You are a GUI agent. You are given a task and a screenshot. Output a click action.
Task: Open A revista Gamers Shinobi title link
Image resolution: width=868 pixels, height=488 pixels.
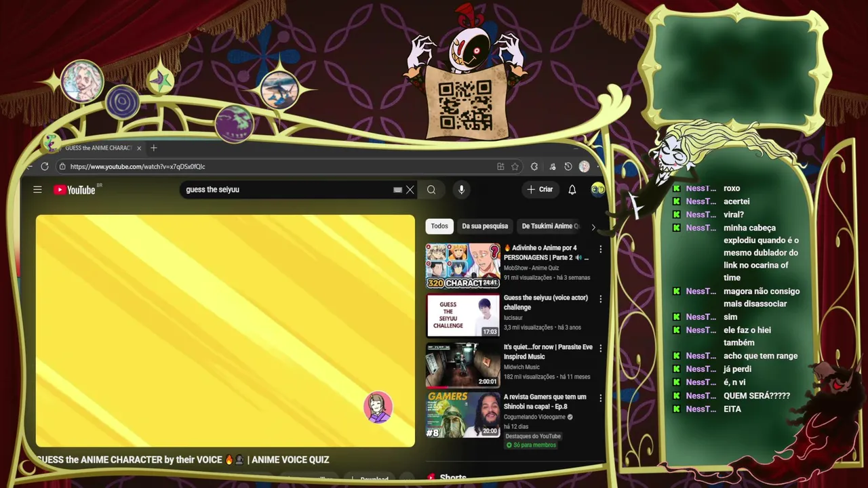pyautogui.click(x=545, y=401)
